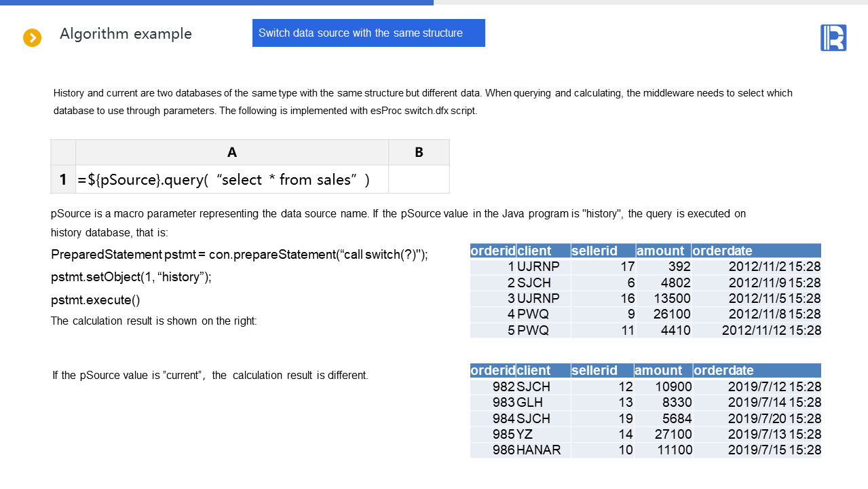Click row number 1 in script grid

[63, 179]
